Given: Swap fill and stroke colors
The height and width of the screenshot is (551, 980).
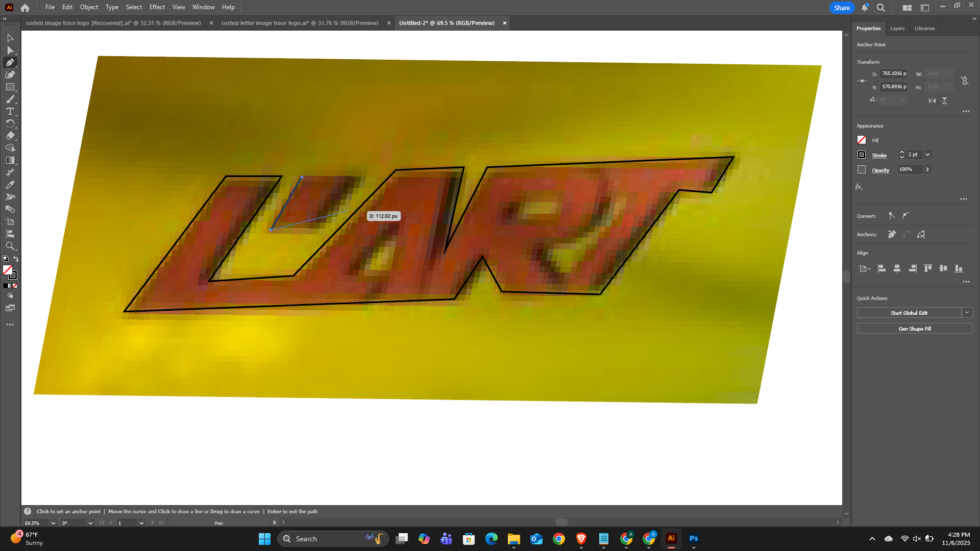Looking at the screenshot, I should 16,259.
